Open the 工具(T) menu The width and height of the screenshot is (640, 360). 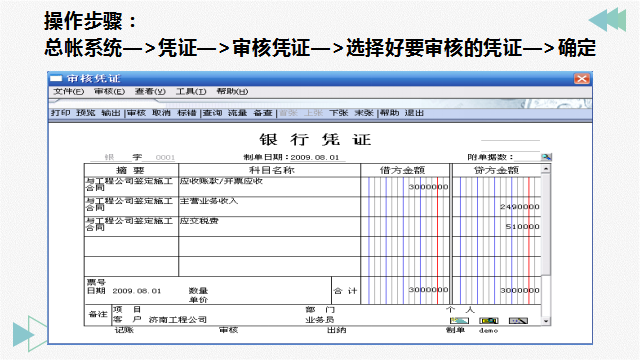coord(191,91)
